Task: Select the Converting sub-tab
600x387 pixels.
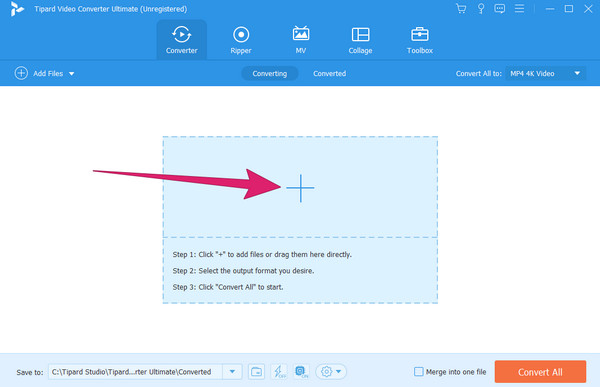Action: coord(269,73)
